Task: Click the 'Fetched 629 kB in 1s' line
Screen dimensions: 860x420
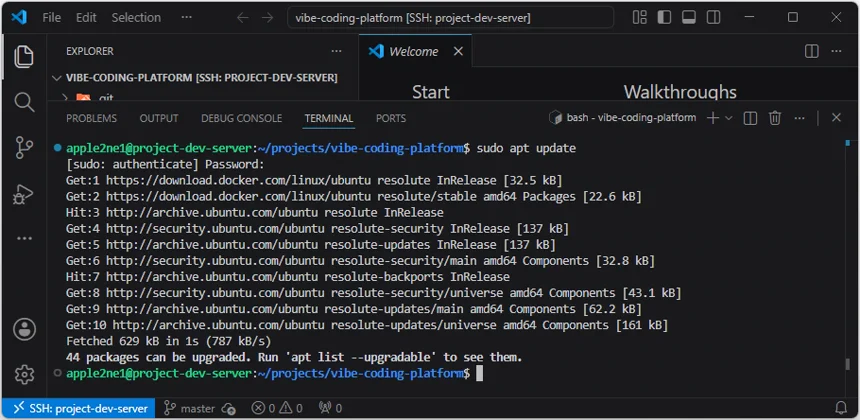Action: pos(168,342)
